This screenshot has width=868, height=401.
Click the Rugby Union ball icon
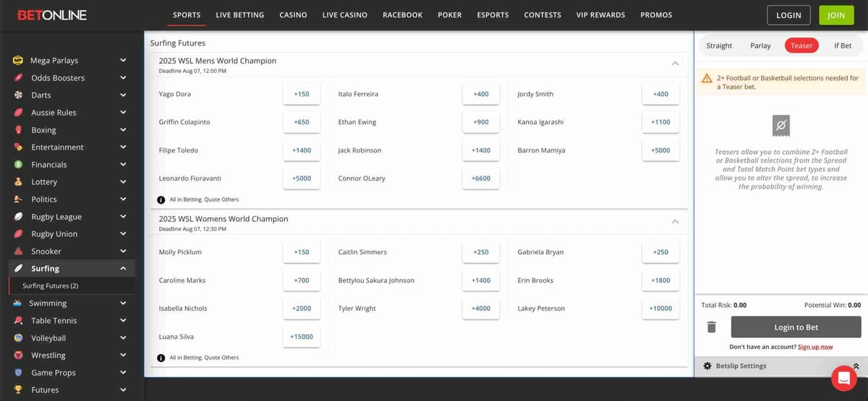(x=18, y=234)
